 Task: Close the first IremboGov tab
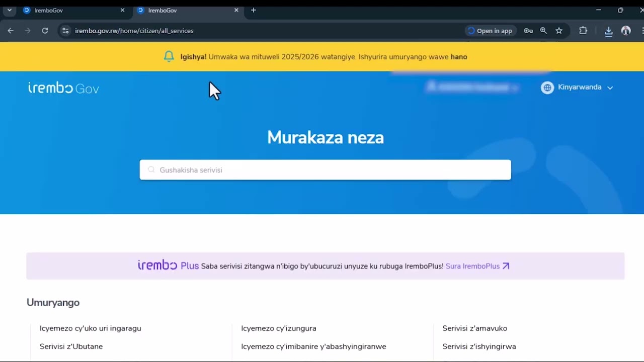pyautogui.click(x=122, y=10)
